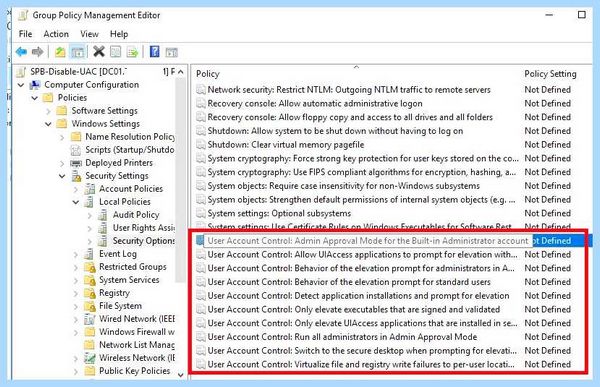The height and width of the screenshot is (387, 600).
Task: Expand the Event Log node
Action: point(76,254)
